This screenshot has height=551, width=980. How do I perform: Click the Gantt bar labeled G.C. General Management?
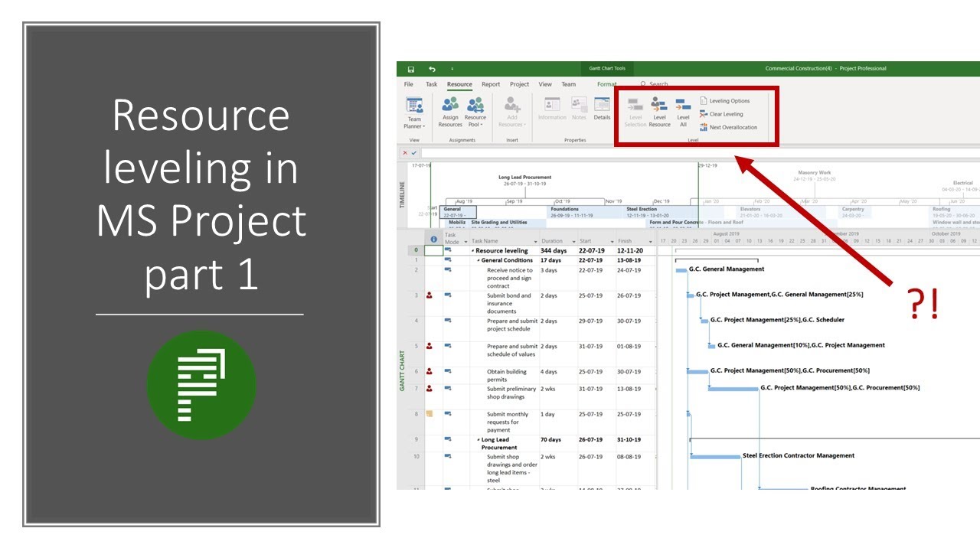(681, 269)
